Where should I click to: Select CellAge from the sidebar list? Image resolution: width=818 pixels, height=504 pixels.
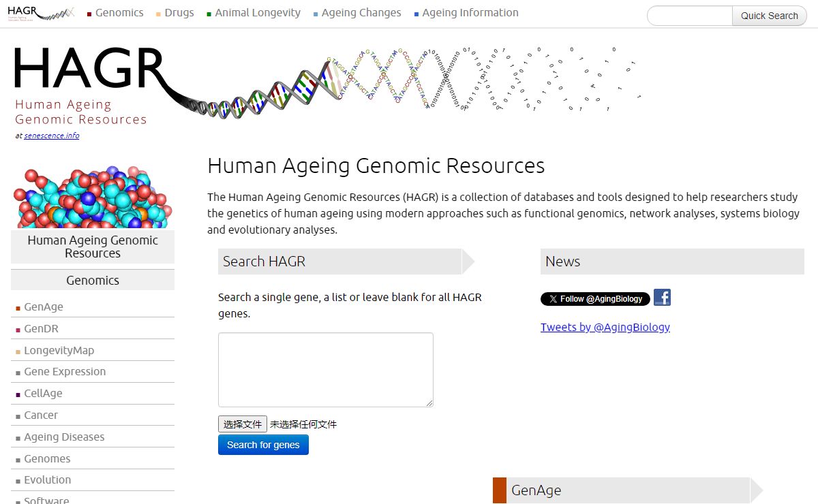(43, 394)
